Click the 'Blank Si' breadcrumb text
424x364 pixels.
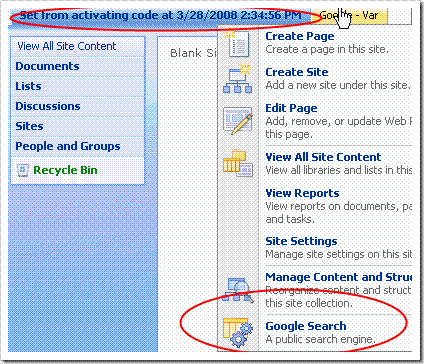[193, 53]
